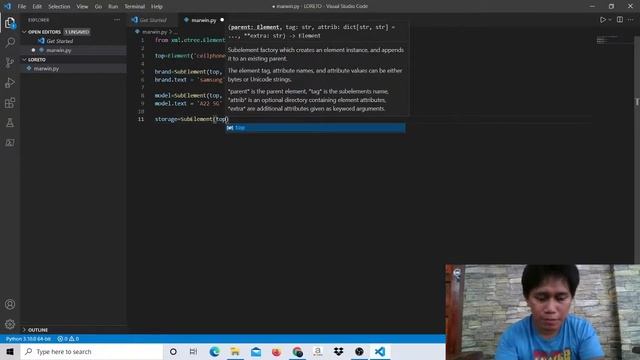Open the View menu
Viewport: 640px width, 360px height.
pyautogui.click(x=82, y=7)
